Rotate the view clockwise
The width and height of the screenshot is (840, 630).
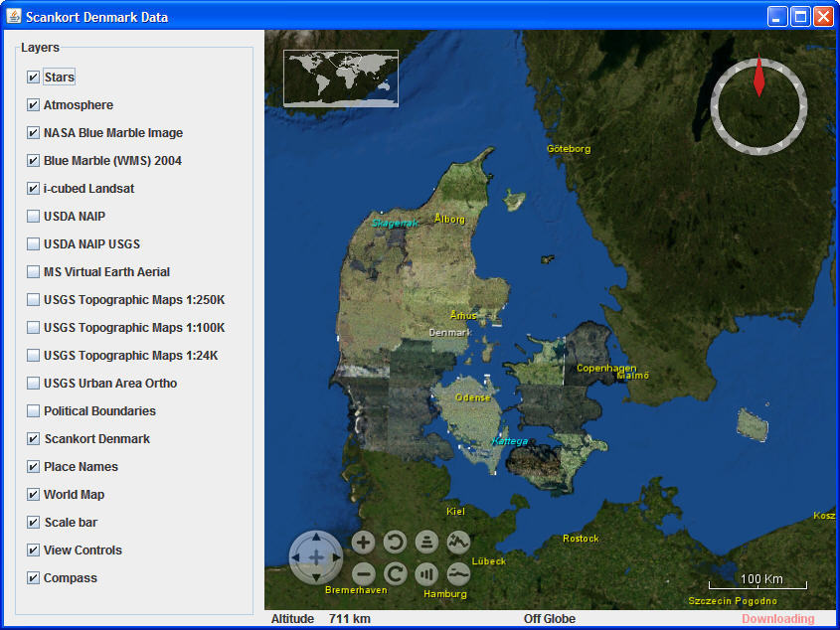pyautogui.click(x=395, y=574)
